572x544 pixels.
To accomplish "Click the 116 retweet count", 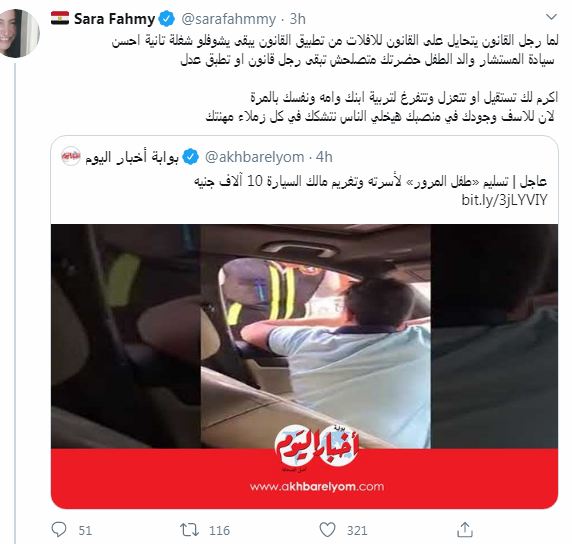I will click(x=220, y=530).
